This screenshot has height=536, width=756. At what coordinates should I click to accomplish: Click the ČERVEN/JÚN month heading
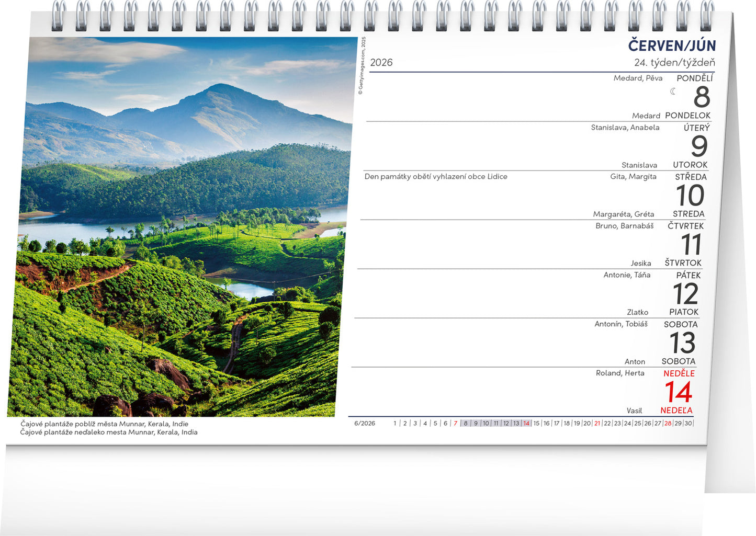[672, 45]
